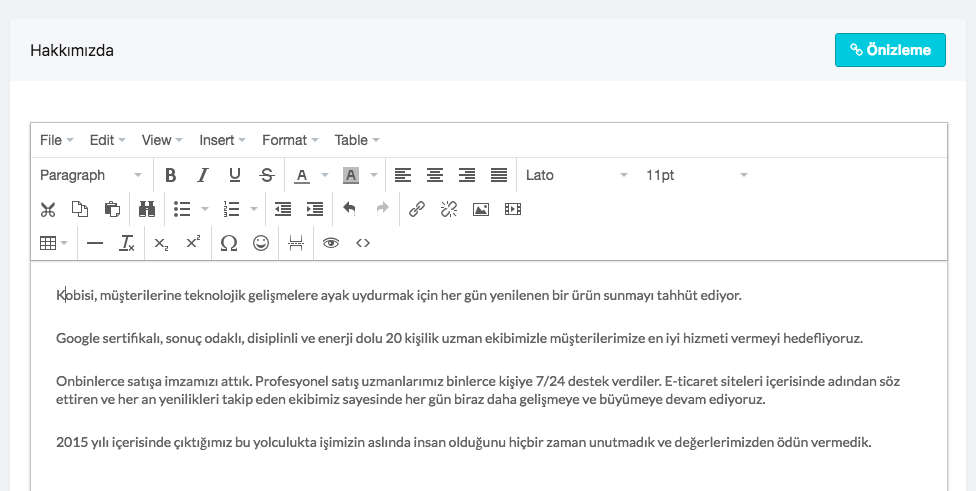Screen dimensions: 976x491
Task: Place cursor in paragraph starting with Google sertifikalı
Action: point(459,339)
